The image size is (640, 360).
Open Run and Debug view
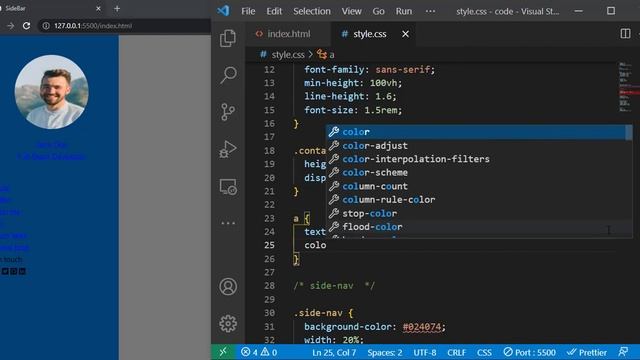click(228, 149)
